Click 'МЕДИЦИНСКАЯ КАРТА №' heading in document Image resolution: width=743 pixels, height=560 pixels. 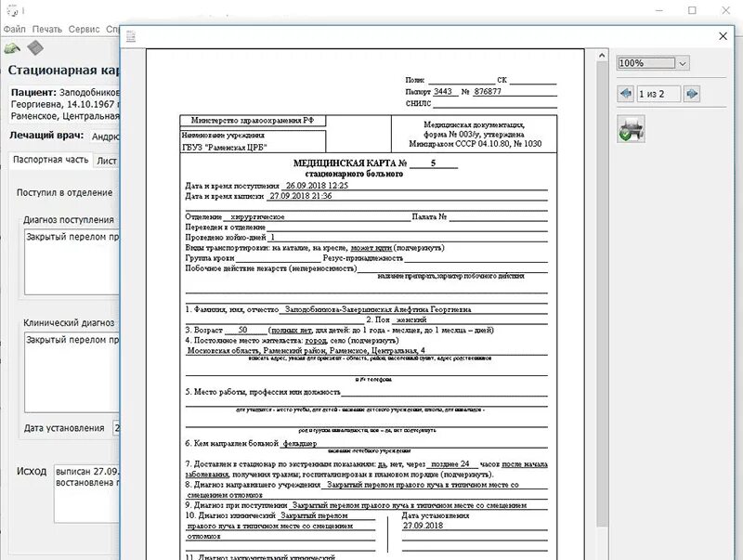pyautogui.click(x=350, y=163)
